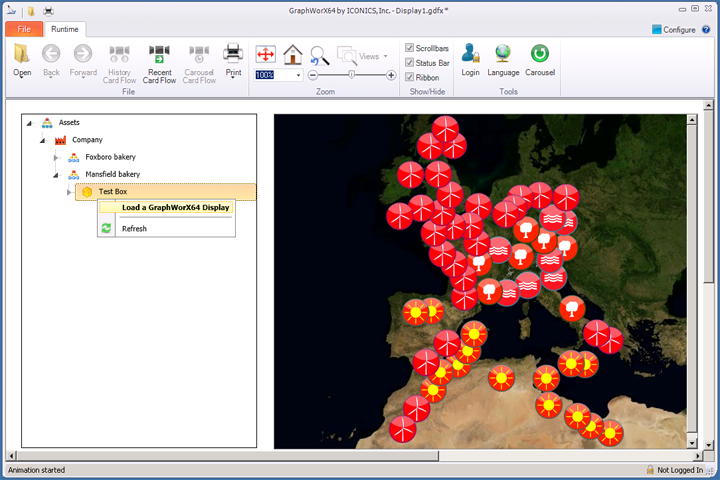Open the zoom percentage dropdown
The image size is (720, 480).
(x=298, y=75)
